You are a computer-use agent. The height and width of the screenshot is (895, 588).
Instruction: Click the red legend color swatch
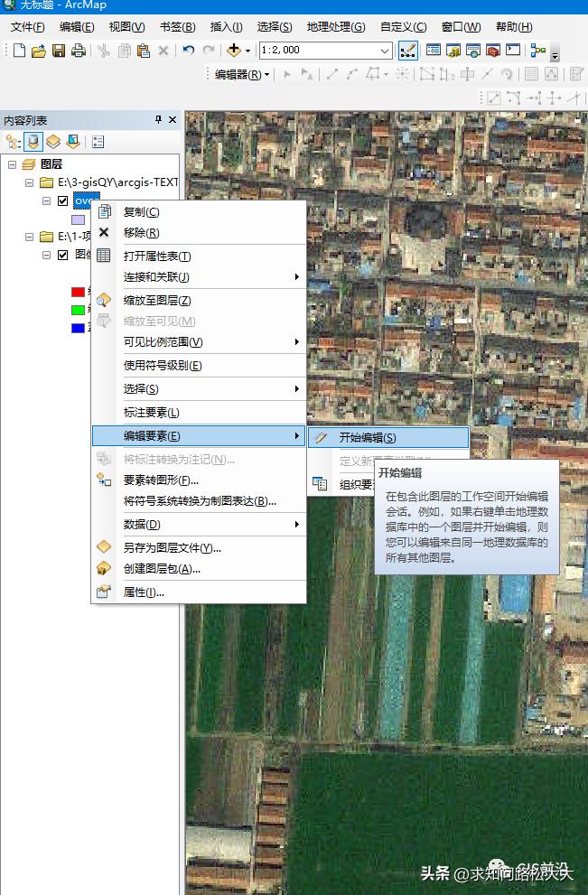pos(79,292)
